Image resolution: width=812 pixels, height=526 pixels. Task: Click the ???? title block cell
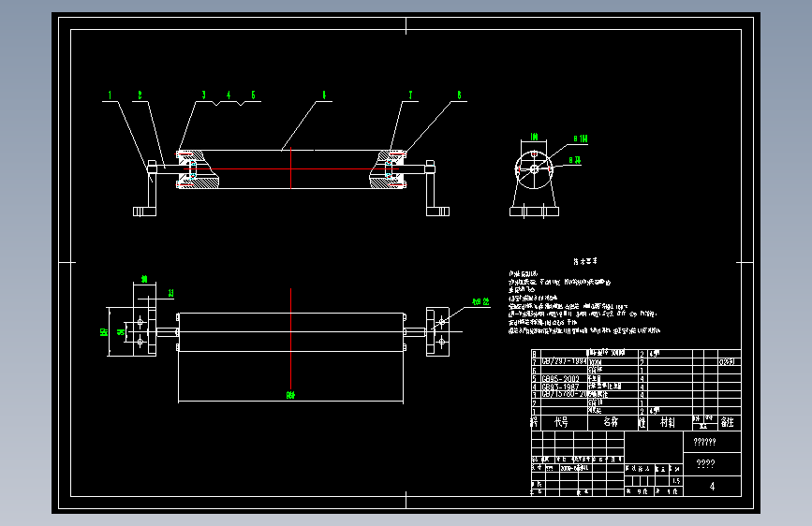coord(712,464)
